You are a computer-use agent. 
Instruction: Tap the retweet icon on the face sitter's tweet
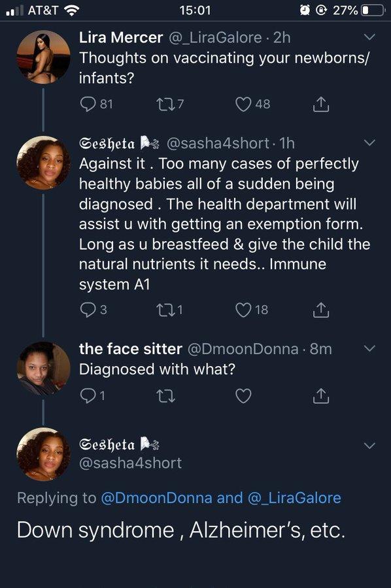point(167,396)
